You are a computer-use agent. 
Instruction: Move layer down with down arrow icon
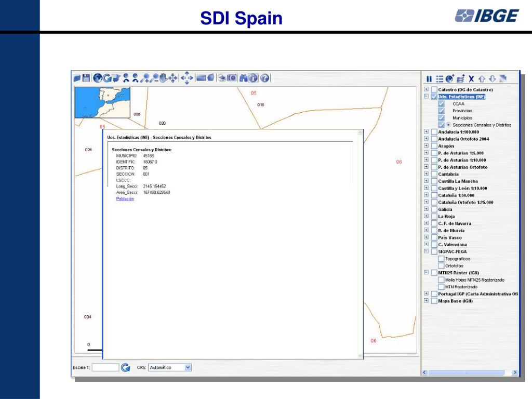pos(493,79)
